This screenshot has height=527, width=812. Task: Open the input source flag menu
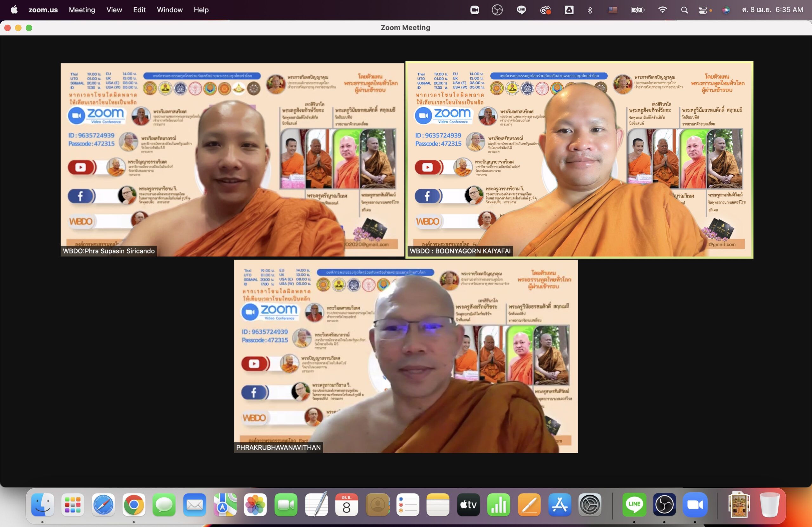coord(613,10)
